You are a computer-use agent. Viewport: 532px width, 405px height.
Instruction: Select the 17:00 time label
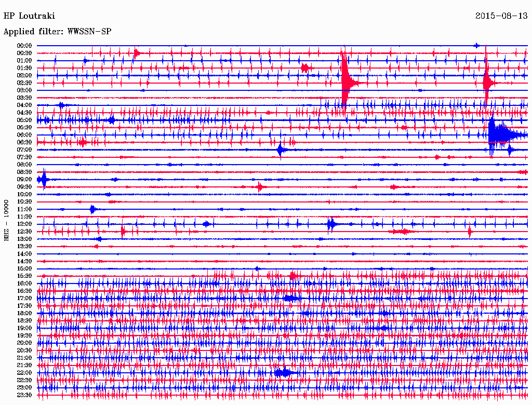pyautogui.click(x=24, y=299)
